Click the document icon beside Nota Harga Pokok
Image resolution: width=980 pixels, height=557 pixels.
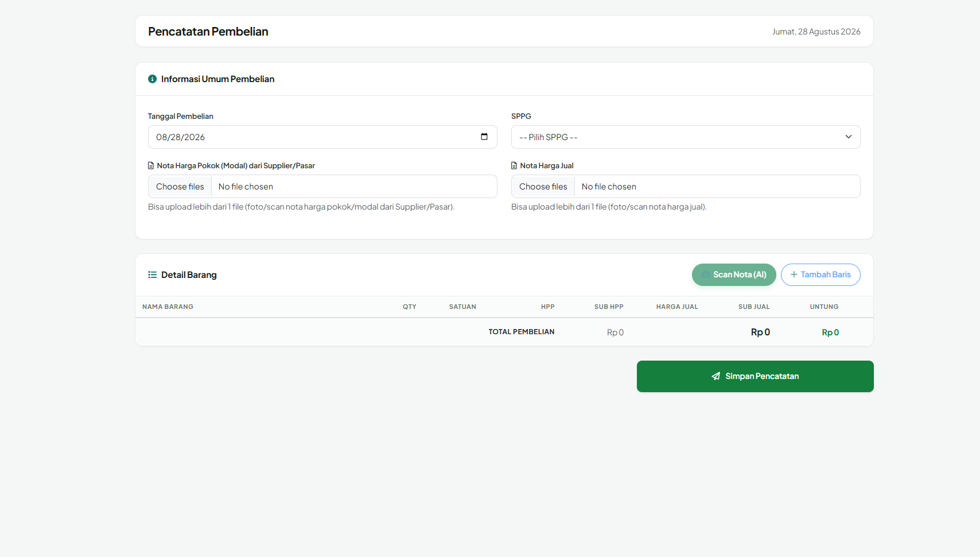click(151, 165)
